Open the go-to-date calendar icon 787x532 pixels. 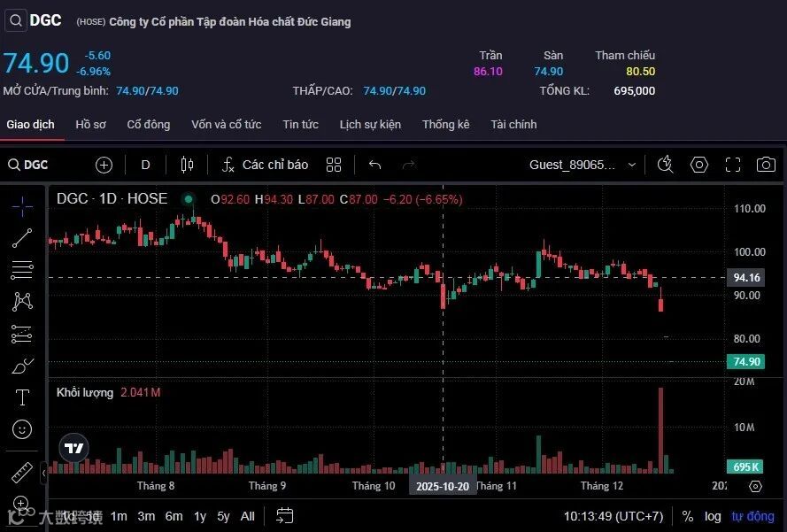284,515
